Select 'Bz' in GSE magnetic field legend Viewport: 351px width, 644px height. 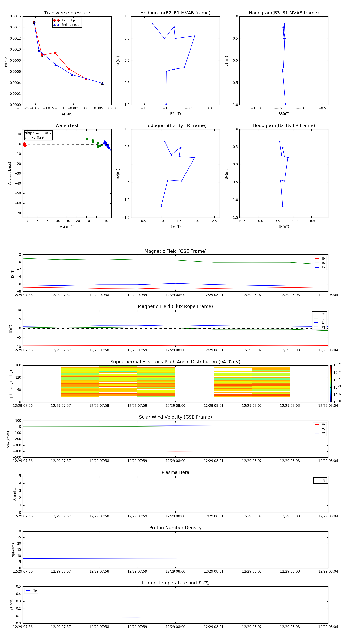point(320,268)
